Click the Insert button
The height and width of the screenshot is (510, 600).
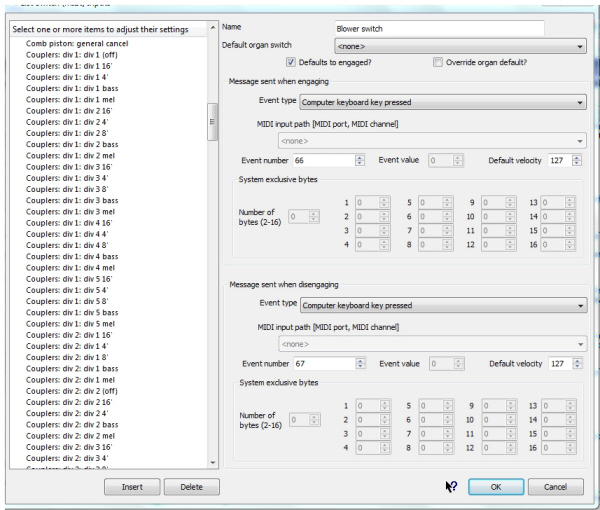tap(131, 487)
